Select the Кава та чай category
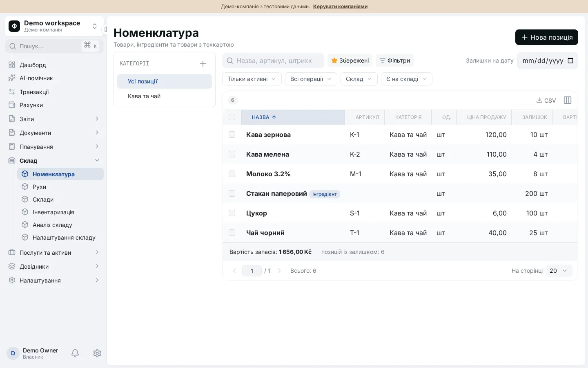This screenshot has height=368, width=588. [x=165, y=96]
